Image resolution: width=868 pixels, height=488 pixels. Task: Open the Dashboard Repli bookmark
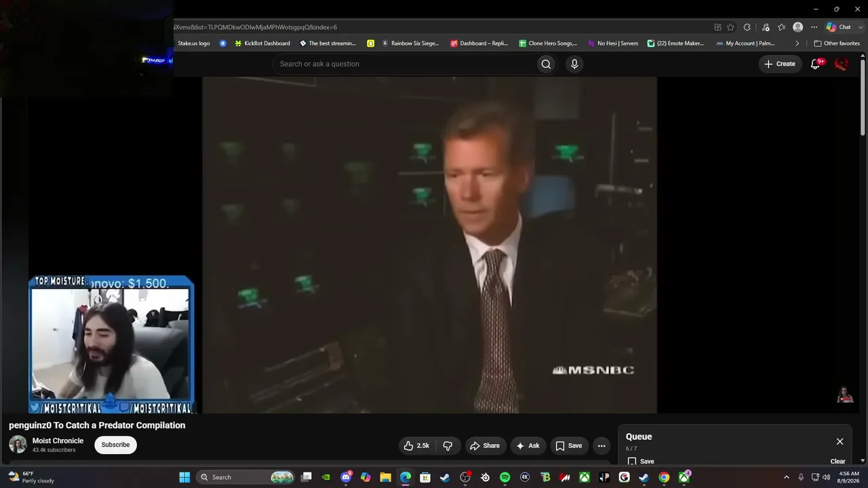(x=479, y=43)
